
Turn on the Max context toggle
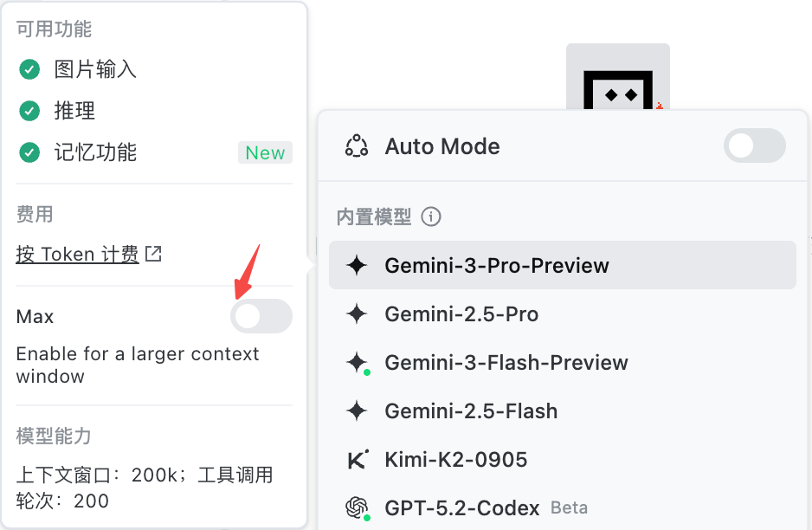click(261, 317)
